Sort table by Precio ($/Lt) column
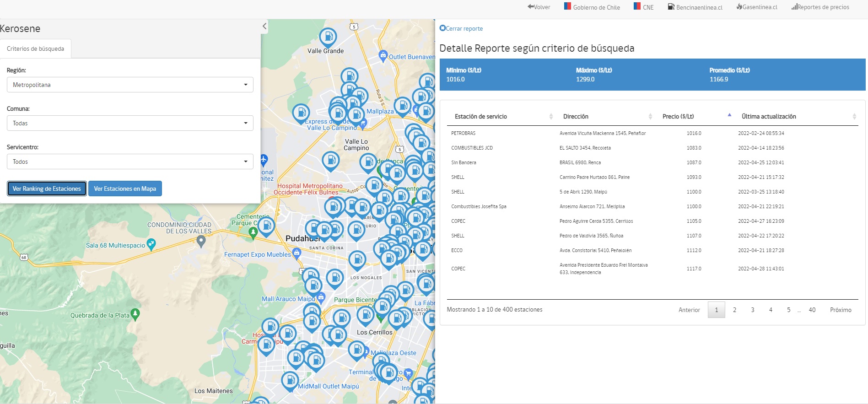This screenshot has width=868, height=404. [678, 117]
